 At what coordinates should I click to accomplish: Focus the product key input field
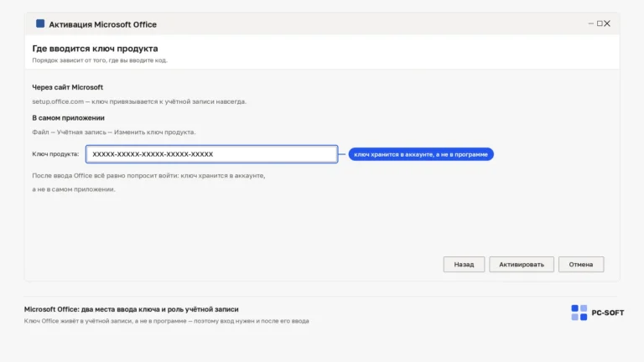click(212, 154)
